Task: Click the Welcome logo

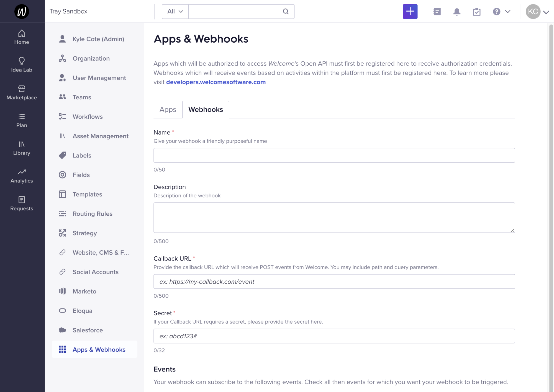Action: (x=22, y=11)
